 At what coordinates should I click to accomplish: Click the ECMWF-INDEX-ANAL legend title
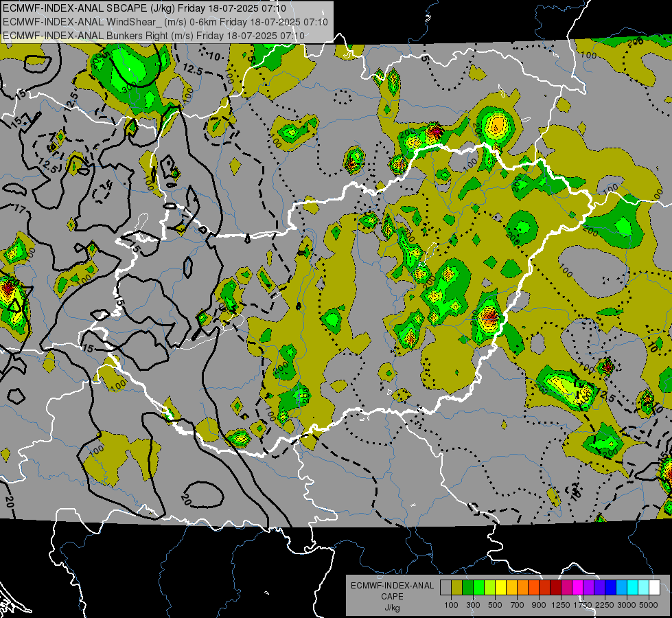393,586
